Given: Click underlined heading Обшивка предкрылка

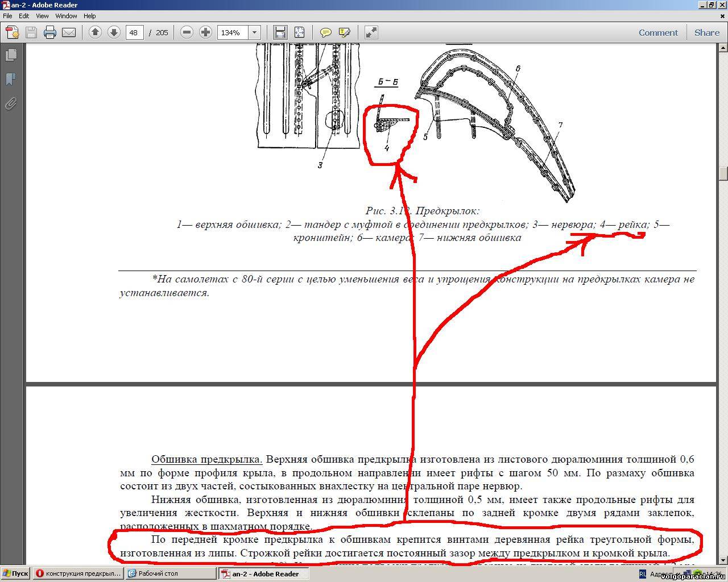Looking at the screenshot, I should (207, 459).
